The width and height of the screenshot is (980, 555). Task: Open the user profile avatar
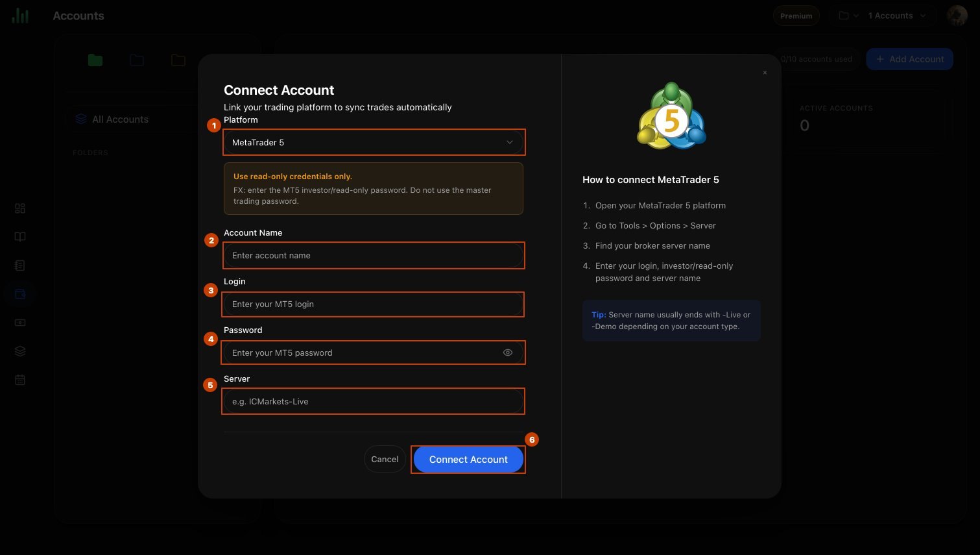click(x=957, y=16)
